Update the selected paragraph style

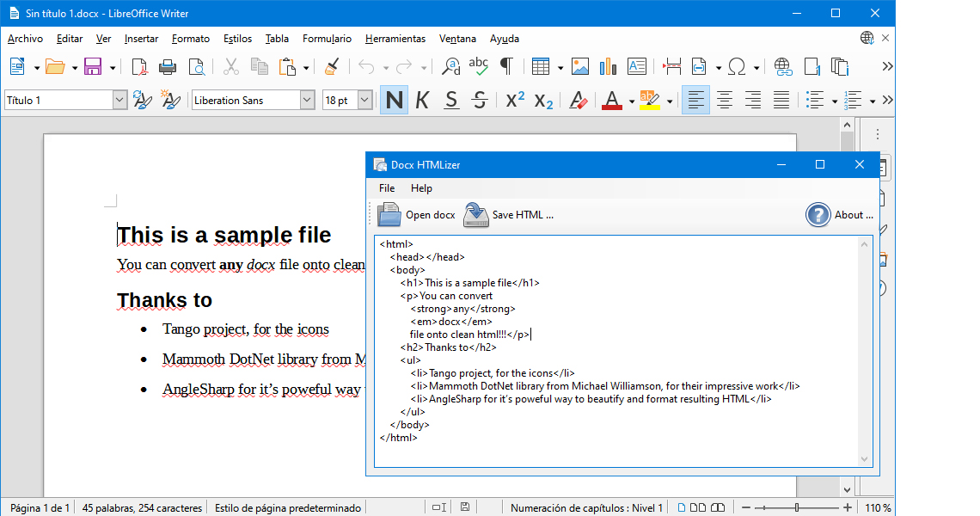click(143, 100)
